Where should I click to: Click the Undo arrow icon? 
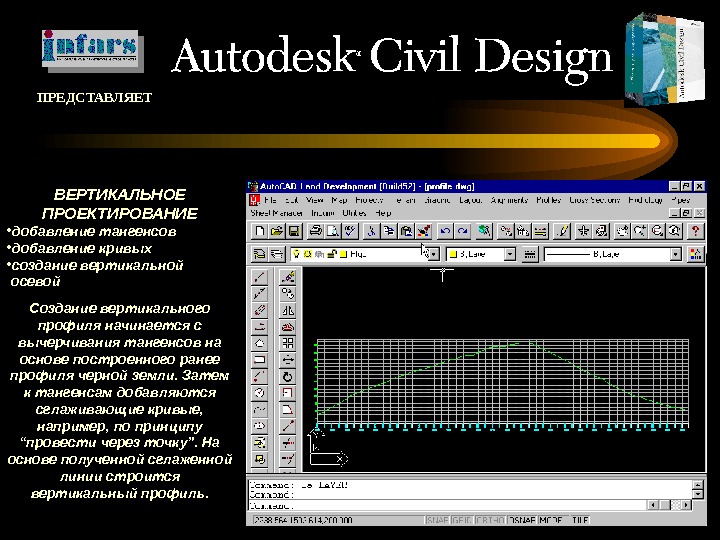coord(444,231)
